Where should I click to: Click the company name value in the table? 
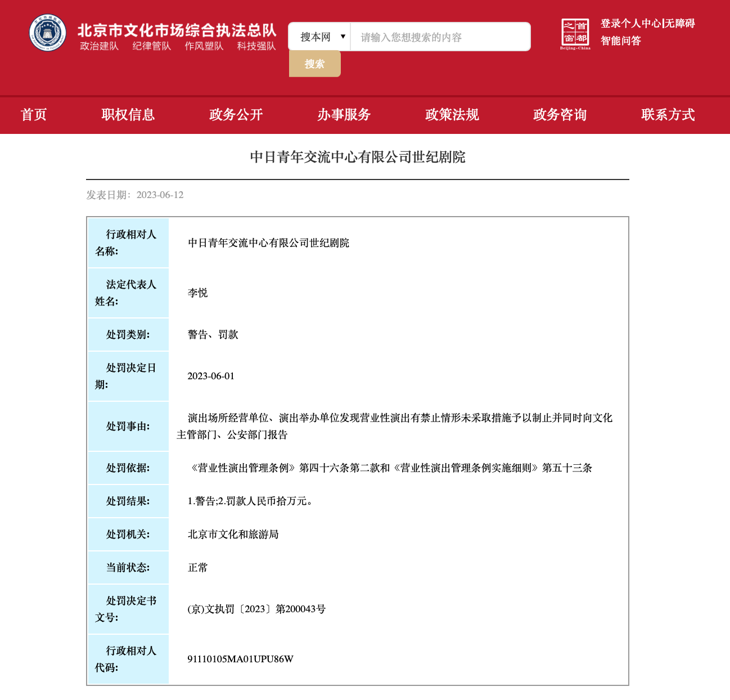pyautogui.click(x=269, y=243)
